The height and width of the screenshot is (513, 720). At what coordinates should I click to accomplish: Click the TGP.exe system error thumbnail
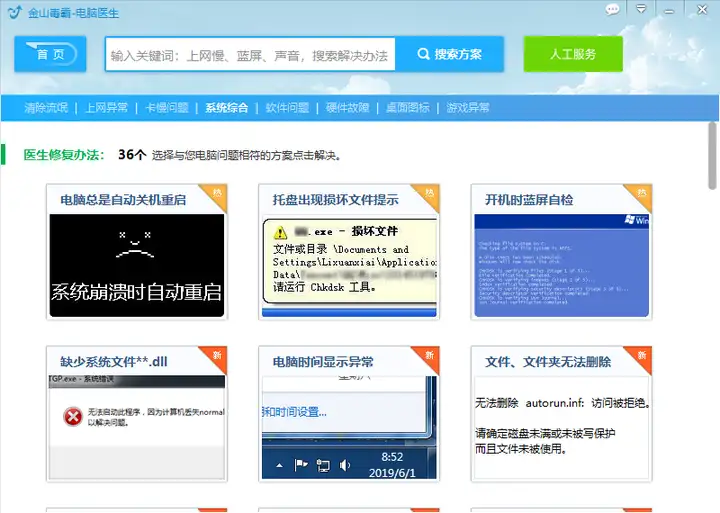(137, 428)
